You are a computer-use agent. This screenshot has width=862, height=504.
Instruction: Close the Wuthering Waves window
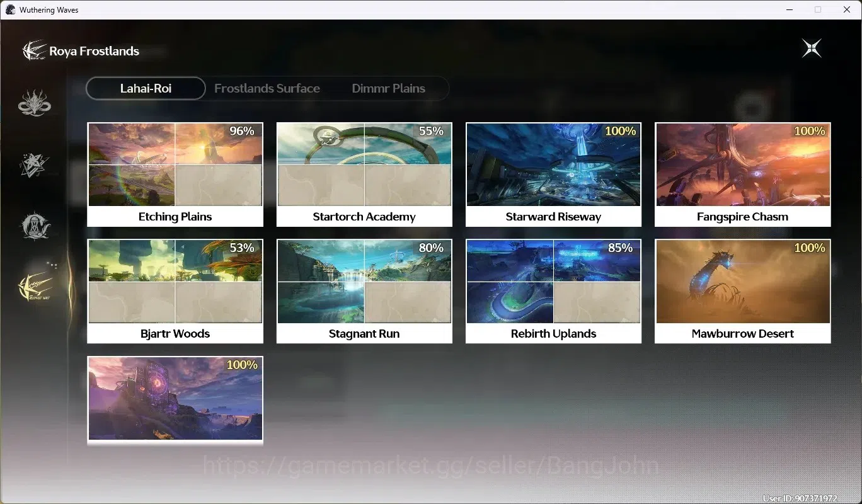847,9
